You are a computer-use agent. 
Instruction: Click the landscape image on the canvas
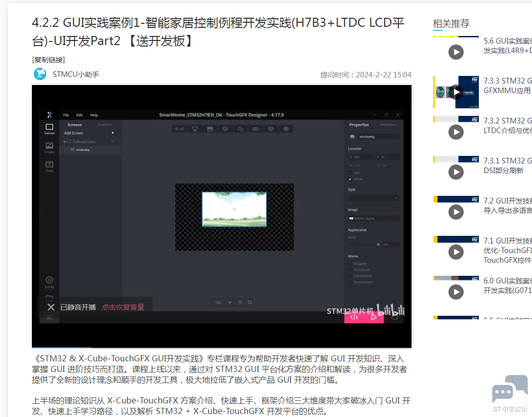pyautogui.click(x=234, y=210)
